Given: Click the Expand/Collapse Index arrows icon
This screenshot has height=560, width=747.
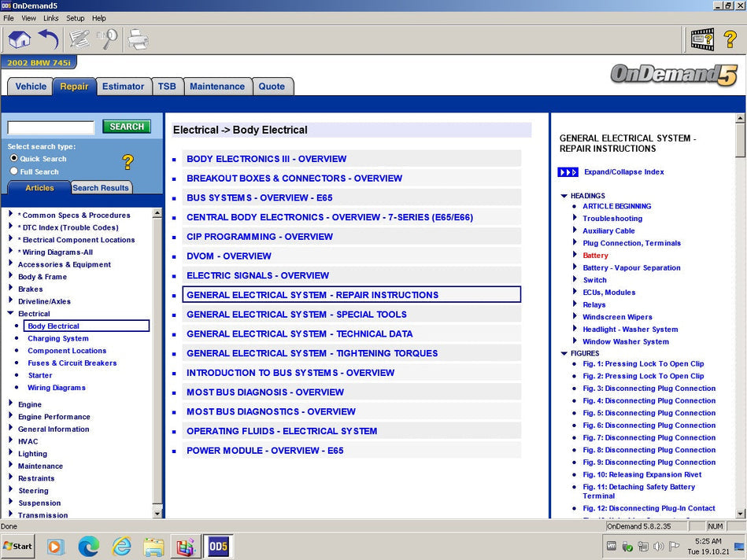Looking at the screenshot, I should point(568,172).
